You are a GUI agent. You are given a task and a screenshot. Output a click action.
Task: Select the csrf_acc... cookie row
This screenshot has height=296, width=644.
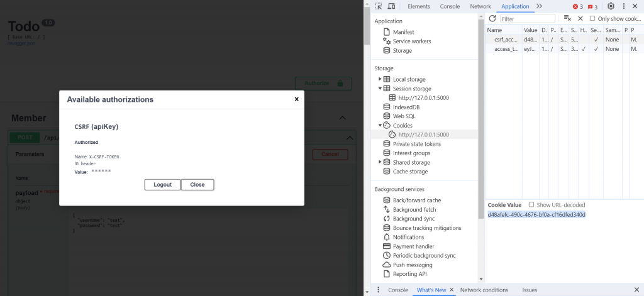point(563,40)
